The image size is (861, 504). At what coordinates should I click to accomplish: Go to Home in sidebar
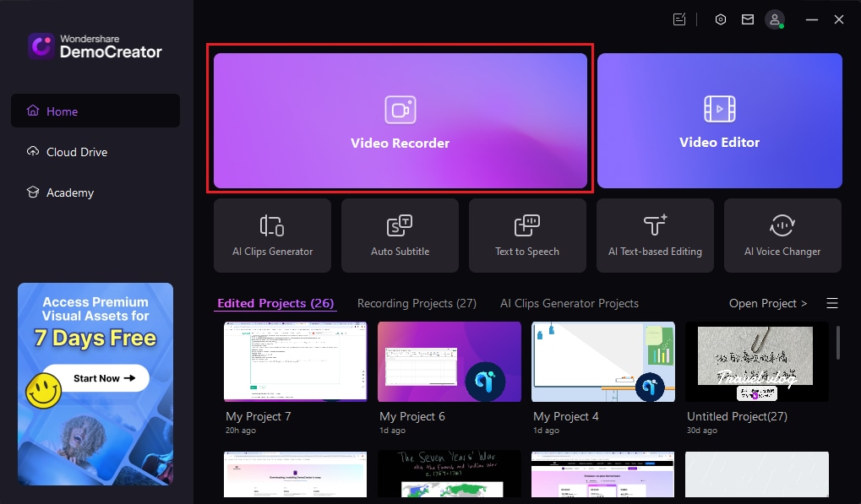click(x=95, y=111)
